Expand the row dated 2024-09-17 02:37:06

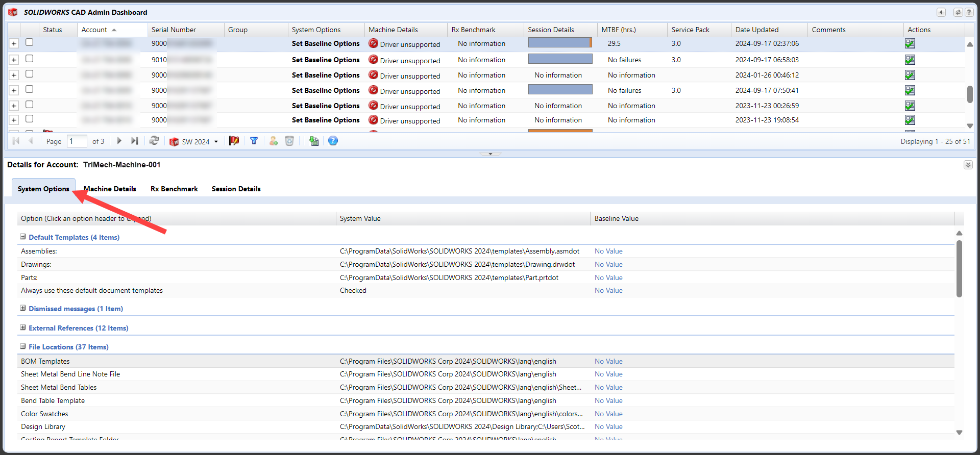pyautogui.click(x=14, y=44)
